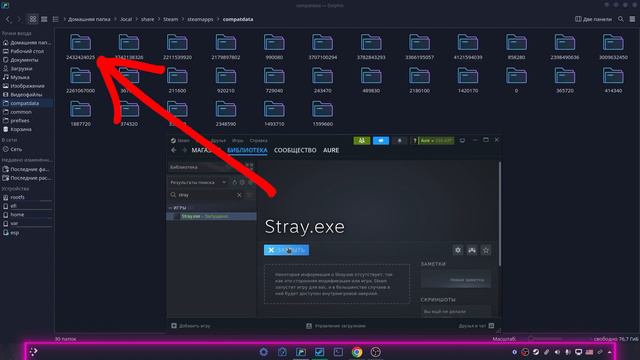Open Google Chrome from taskbar
Screen dimensions: 640x360
pyautogui.click(x=357, y=352)
